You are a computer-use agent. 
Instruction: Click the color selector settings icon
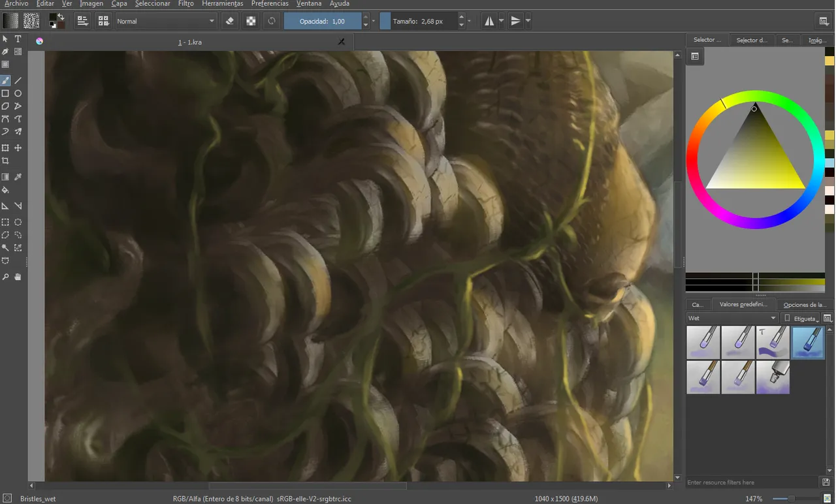[695, 57]
